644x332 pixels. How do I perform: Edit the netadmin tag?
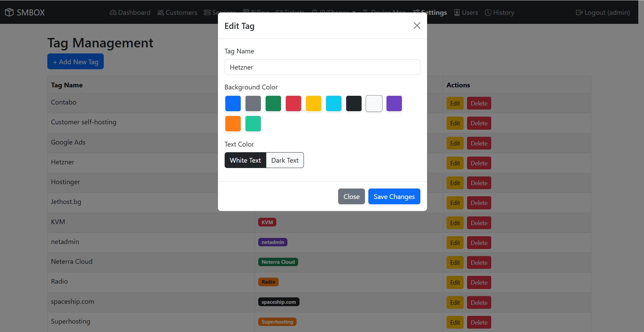coord(455,243)
